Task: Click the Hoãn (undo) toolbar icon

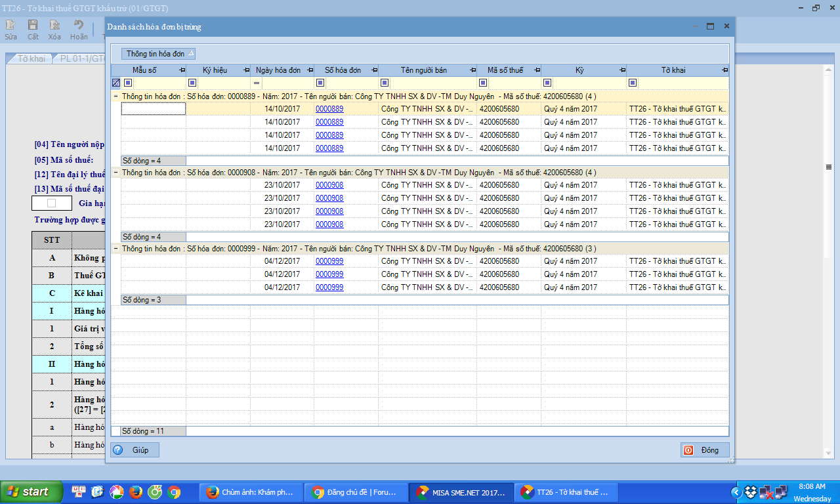Action: pos(79,25)
